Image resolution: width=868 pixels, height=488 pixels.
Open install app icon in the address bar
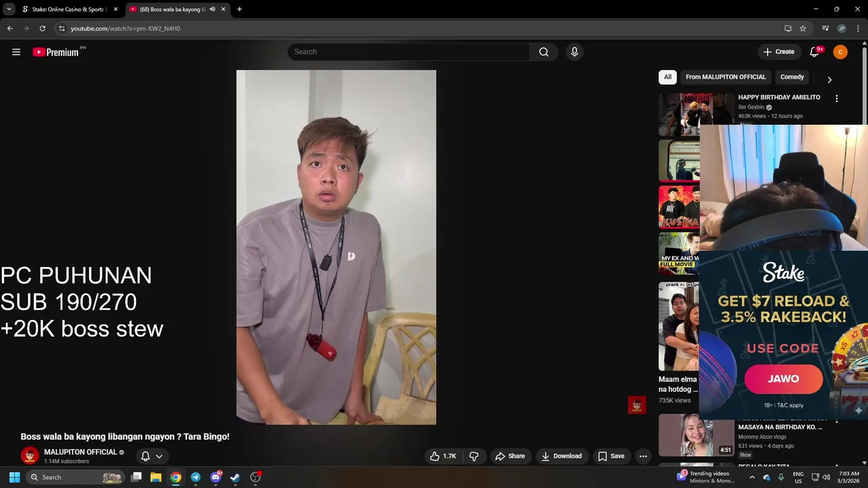[x=788, y=28]
